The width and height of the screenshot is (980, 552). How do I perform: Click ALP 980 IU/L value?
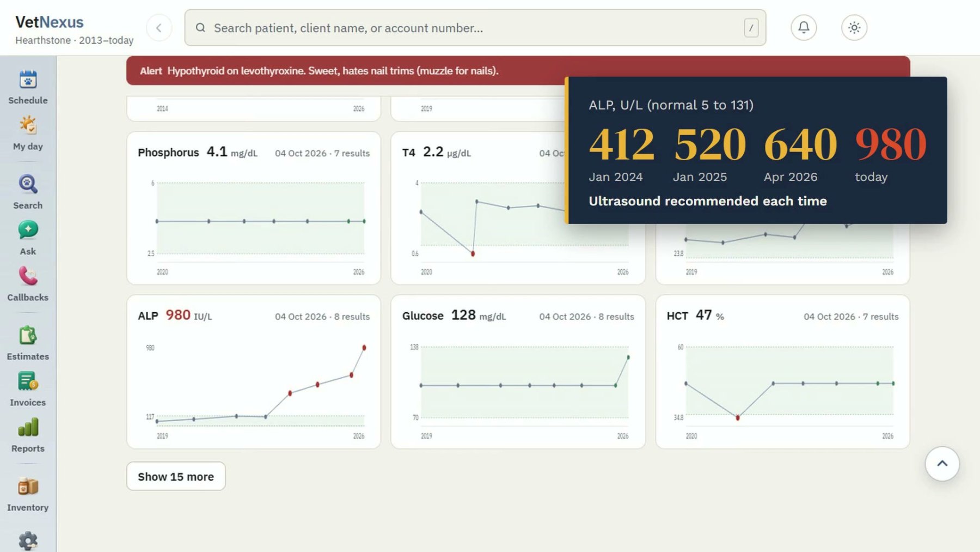[188, 316]
